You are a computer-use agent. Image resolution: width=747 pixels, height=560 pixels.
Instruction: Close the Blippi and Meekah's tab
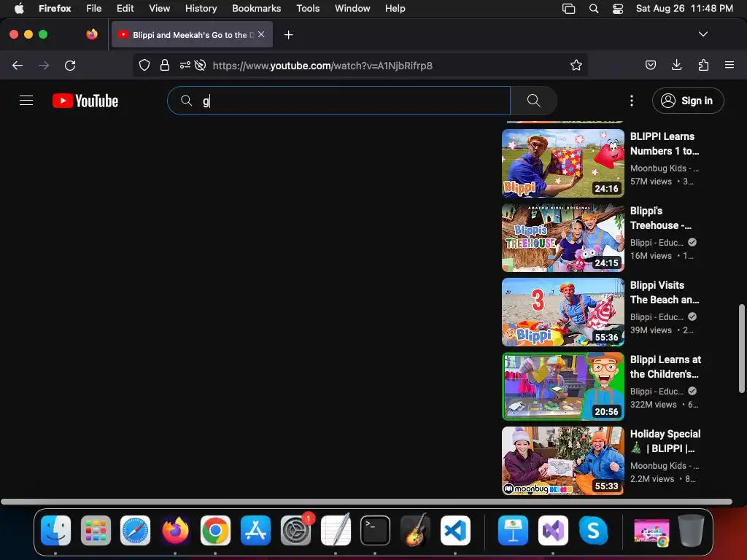261,34
